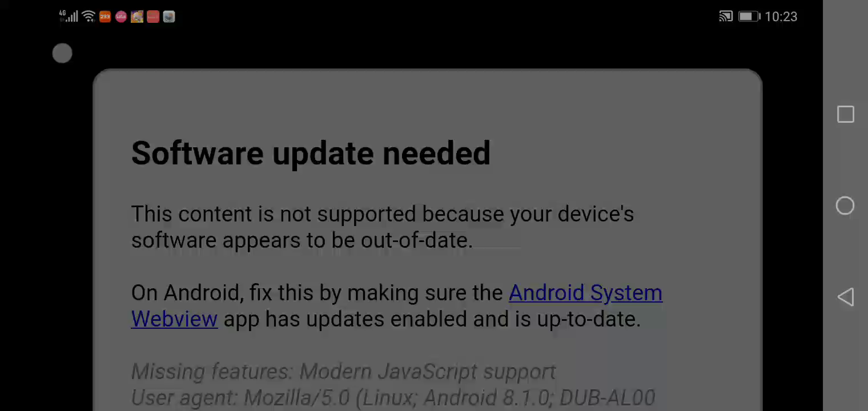Tap the 4G signal strength indicator
The image size is (868, 411).
pyautogui.click(x=69, y=17)
